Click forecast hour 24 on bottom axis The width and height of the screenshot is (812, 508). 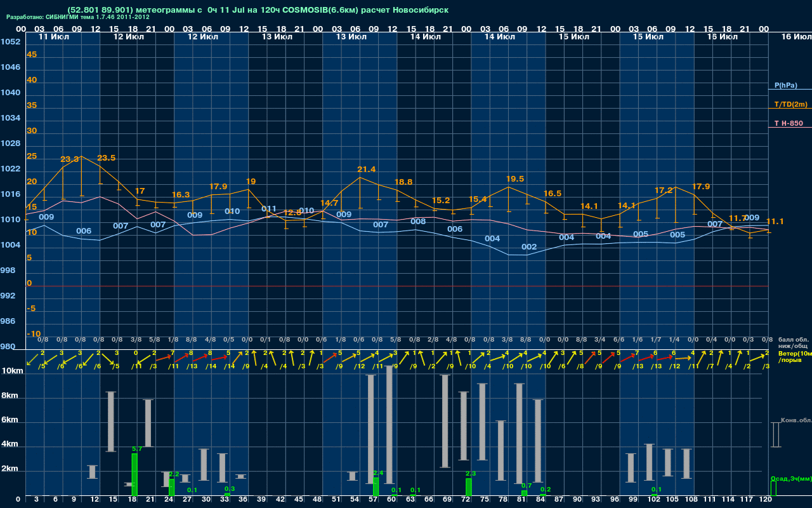click(x=168, y=500)
